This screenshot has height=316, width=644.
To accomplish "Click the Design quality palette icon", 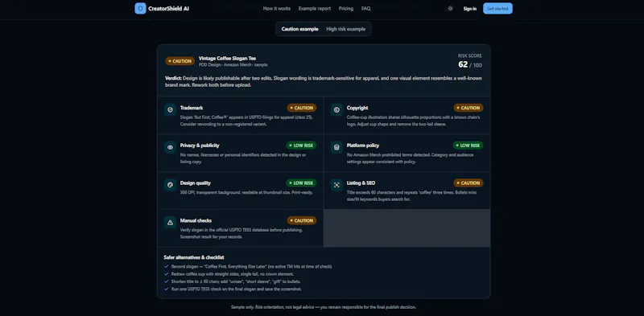I will tap(170, 185).
